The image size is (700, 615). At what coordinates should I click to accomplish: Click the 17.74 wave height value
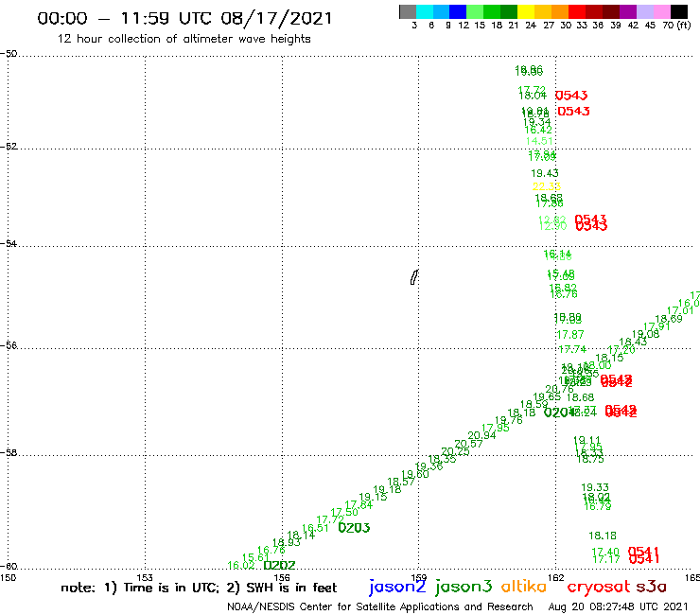[572, 349]
